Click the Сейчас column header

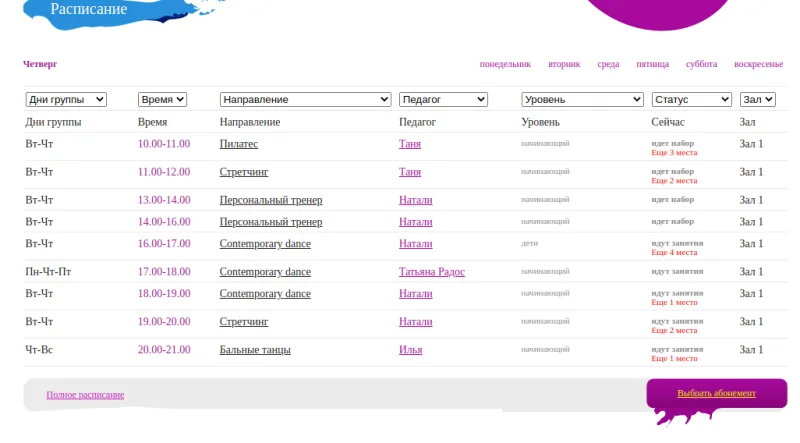tap(668, 122)
